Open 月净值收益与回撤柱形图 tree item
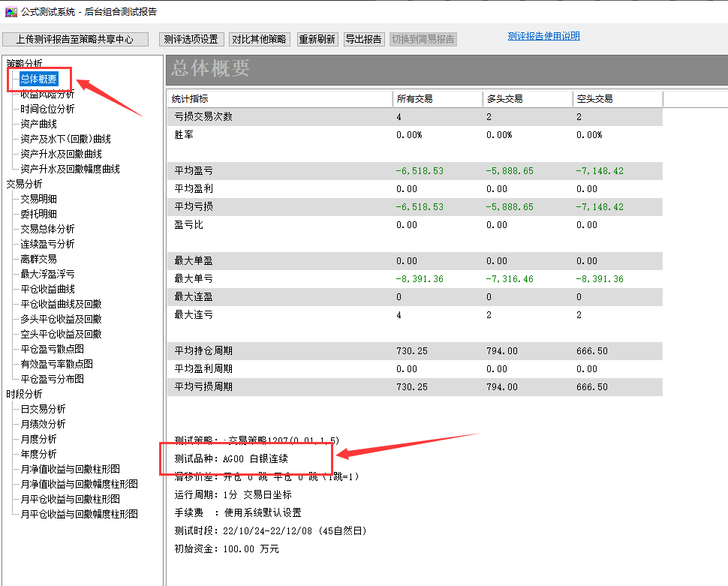The width and height of the screenshot is (728, 586). [x=70, y=469]
